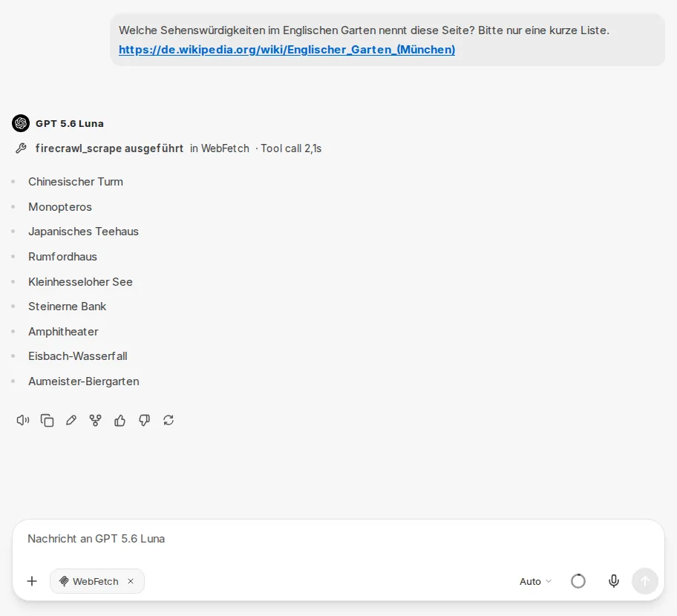This screenshot has height=616, width=677.
Task: Click the GPT 5.6 Luna model name
Action: coord(70,123)
